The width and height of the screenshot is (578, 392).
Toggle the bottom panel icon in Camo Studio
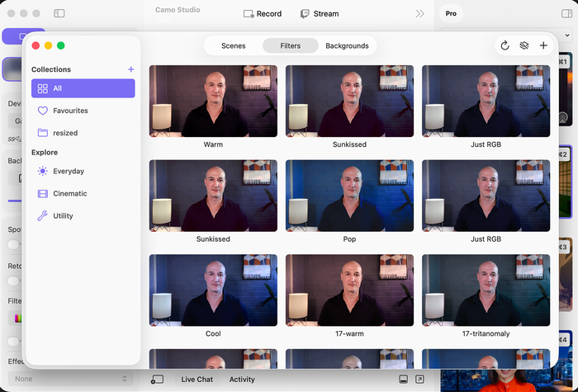(404, 379)
